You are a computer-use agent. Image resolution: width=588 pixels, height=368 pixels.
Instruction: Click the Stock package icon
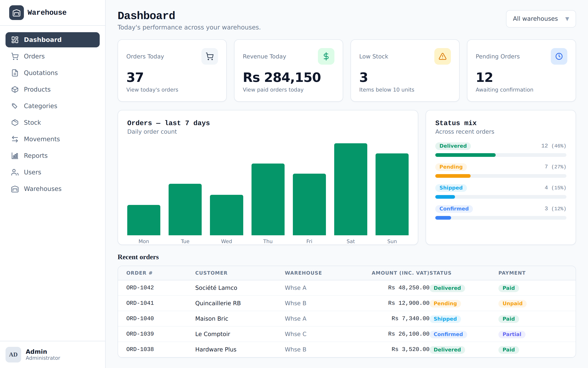coord(15,122)
